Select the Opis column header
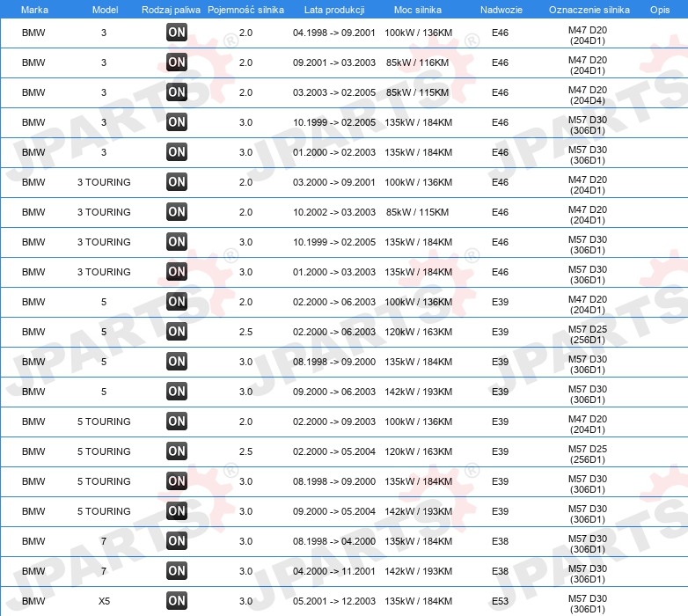The width and height of the screenshot is (688, 616). (x=660, y=10)
